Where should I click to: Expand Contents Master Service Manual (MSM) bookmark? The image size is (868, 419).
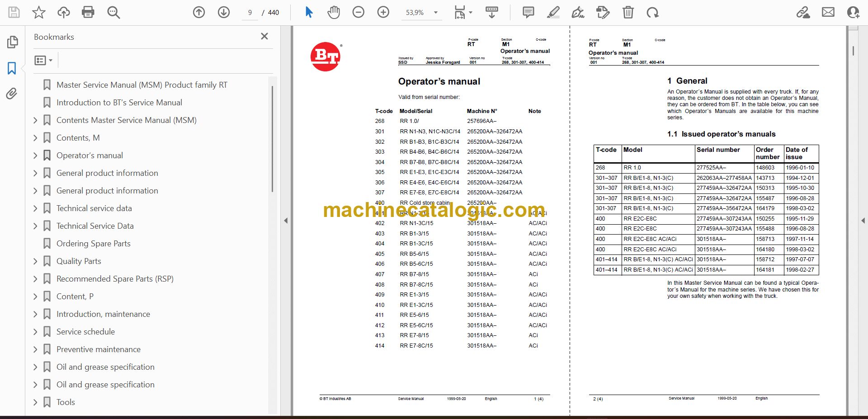pos(35,120)
